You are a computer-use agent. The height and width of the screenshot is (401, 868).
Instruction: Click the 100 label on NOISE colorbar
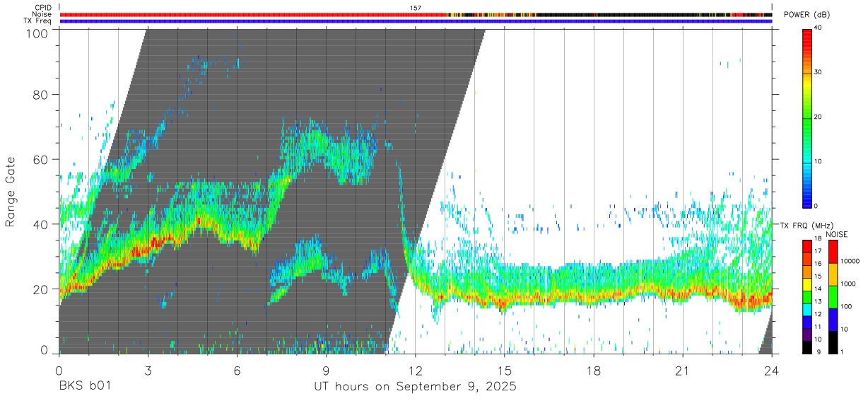pyautogui.click(x=845, y=306)
